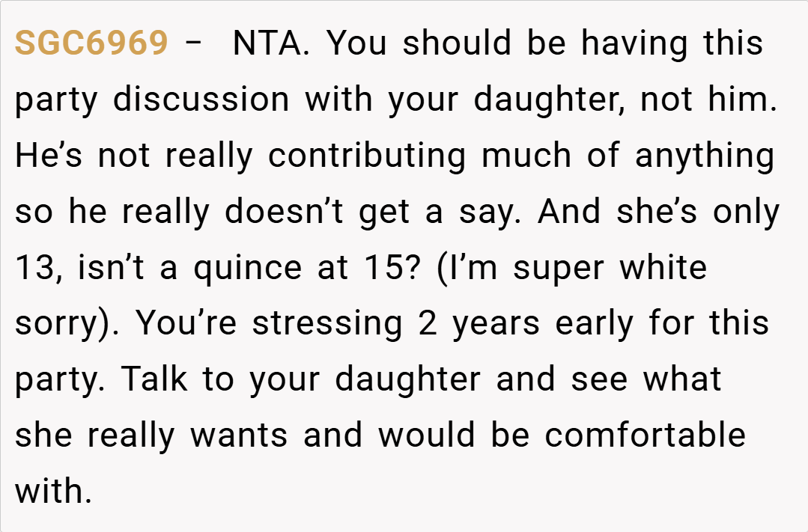Click the phrase "see what"
This screenshot has height=532, width=808.
pyautogui.click(x=646, y=380)
